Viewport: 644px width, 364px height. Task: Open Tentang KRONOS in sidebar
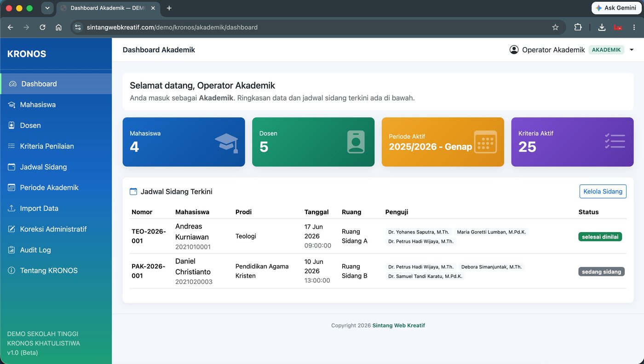(56, 271)
